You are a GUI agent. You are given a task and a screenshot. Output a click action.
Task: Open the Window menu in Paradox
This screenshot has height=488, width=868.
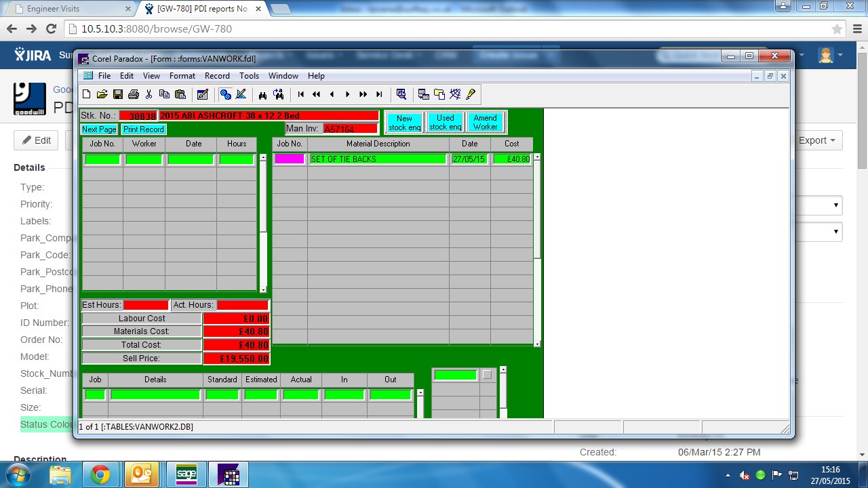(x=283, y=76)
